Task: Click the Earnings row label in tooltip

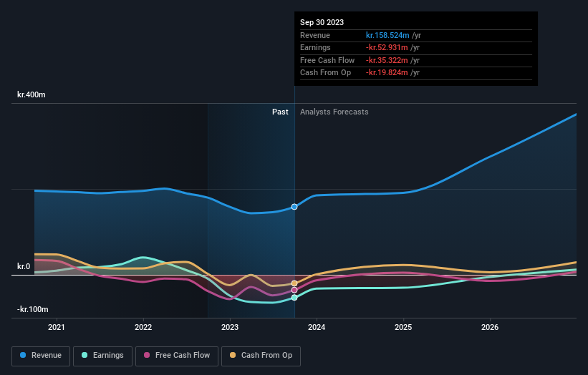Action: tap(315, 47)
